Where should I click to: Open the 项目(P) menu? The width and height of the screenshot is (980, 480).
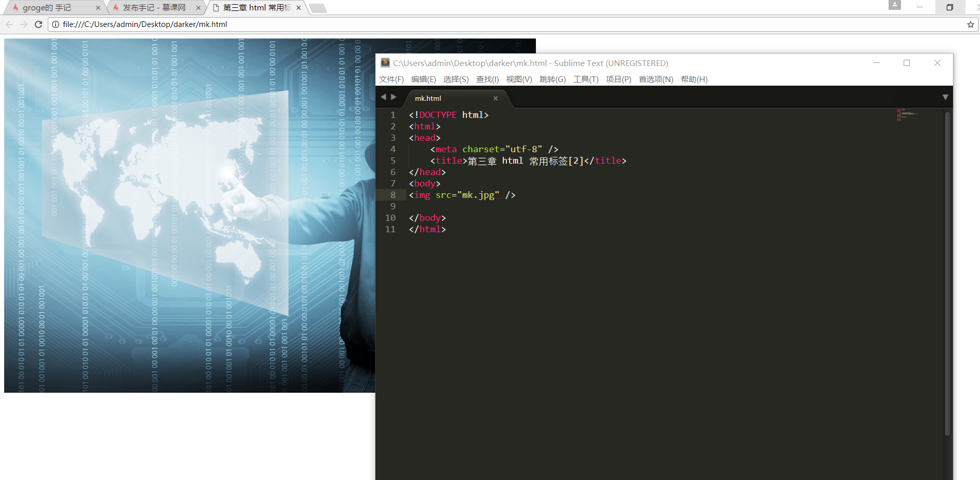click(619, 79)
